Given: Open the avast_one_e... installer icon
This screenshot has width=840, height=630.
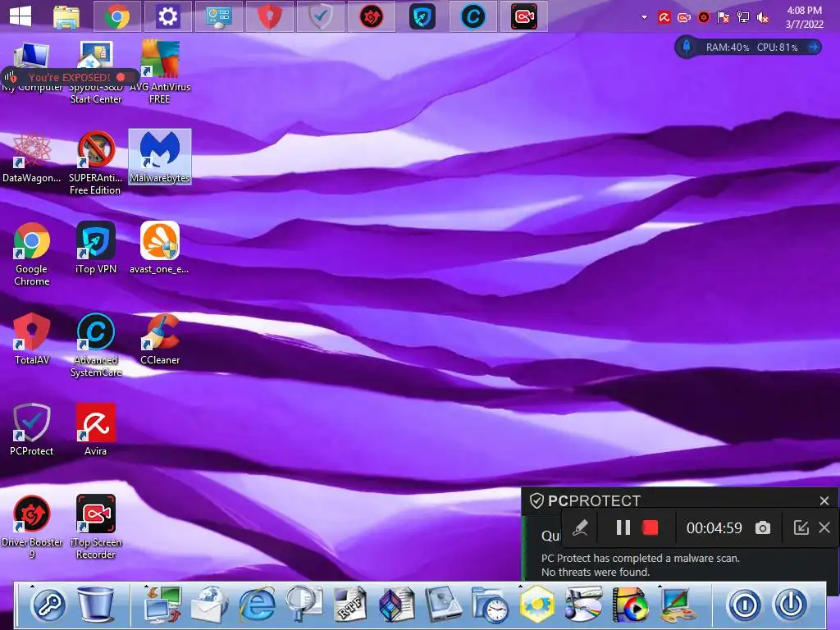Looking at the screenshot, I should [160, 248].
